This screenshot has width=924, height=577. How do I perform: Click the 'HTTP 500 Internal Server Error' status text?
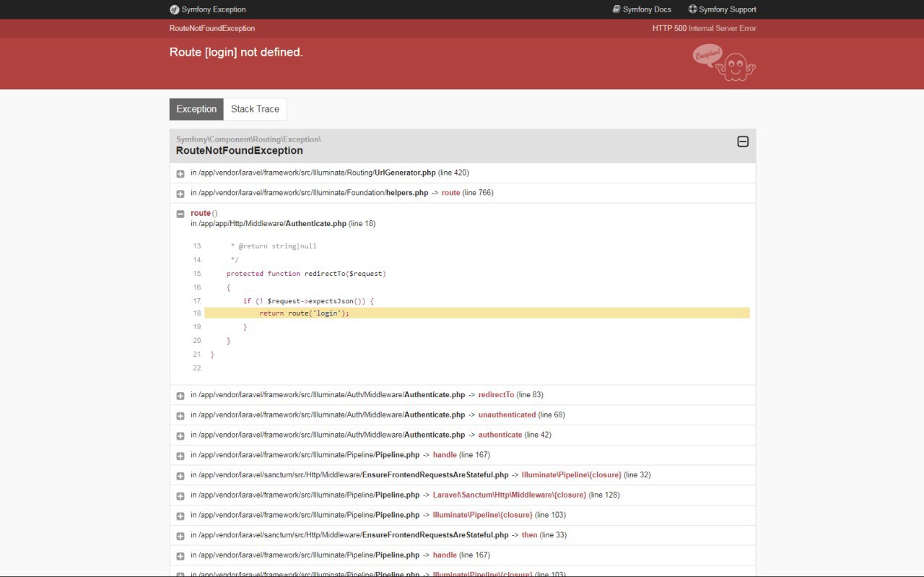pyautogui.click(x=705, y=28)
